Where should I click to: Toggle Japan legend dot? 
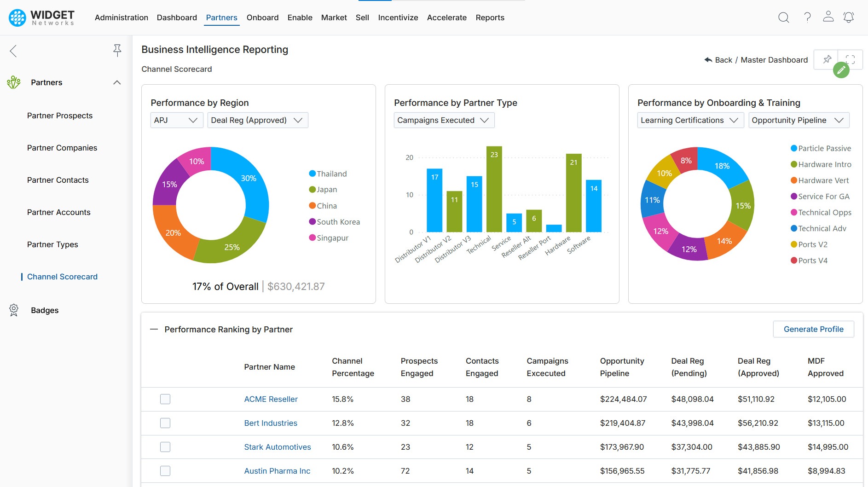click(312, 190)
